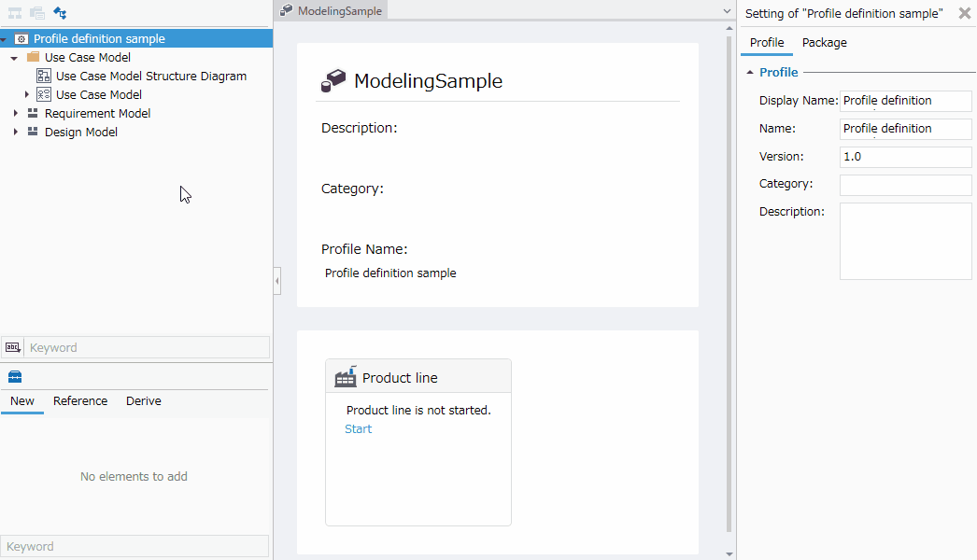Click the Profile definition sample project icon

pos(21,38)
